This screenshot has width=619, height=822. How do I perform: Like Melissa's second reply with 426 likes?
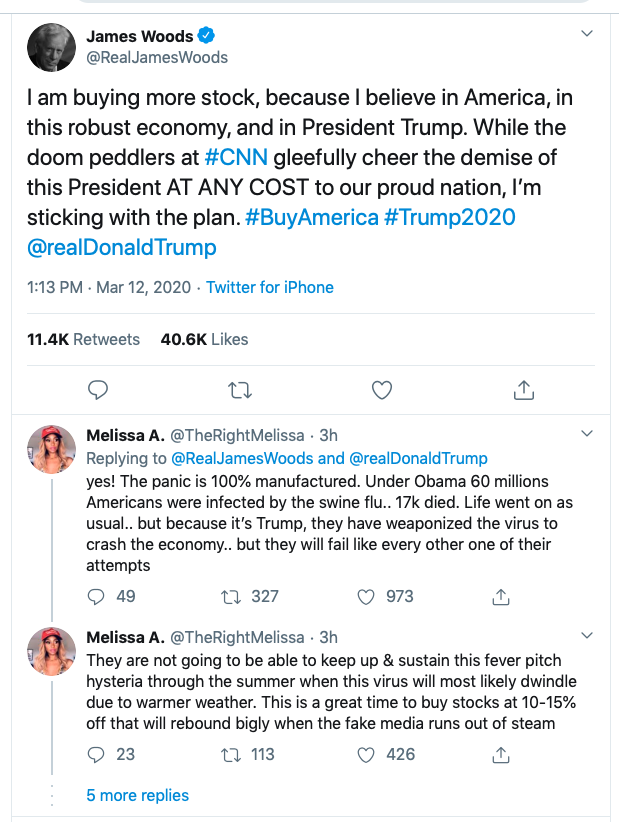pyautogui.click(x=366, y=755)
